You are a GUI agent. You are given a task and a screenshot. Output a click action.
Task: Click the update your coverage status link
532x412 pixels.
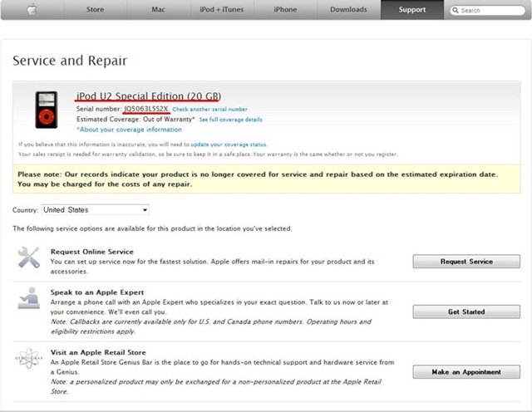click(x=229, y=145)
